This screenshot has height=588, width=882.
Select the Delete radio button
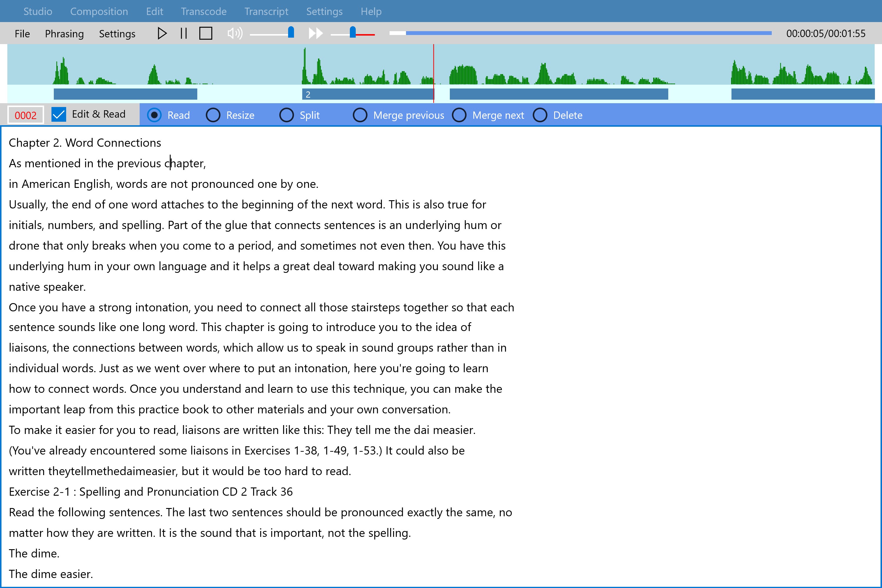point(540,115)
